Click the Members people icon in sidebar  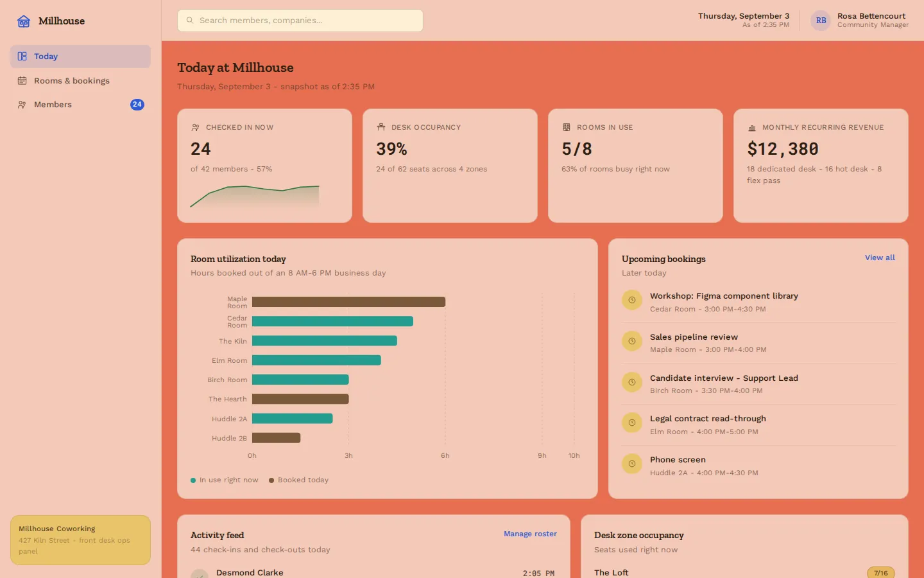click(22, 105)
